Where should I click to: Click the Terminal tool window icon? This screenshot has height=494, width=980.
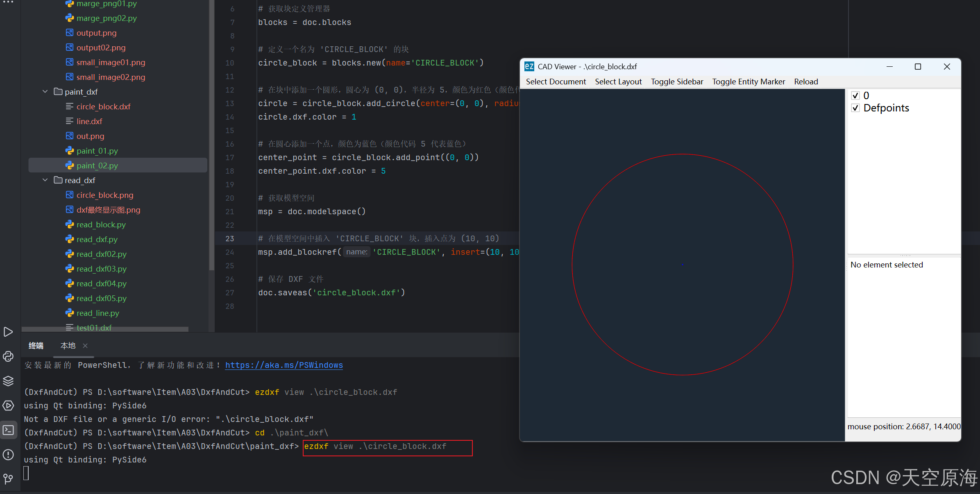coord(8,430)
